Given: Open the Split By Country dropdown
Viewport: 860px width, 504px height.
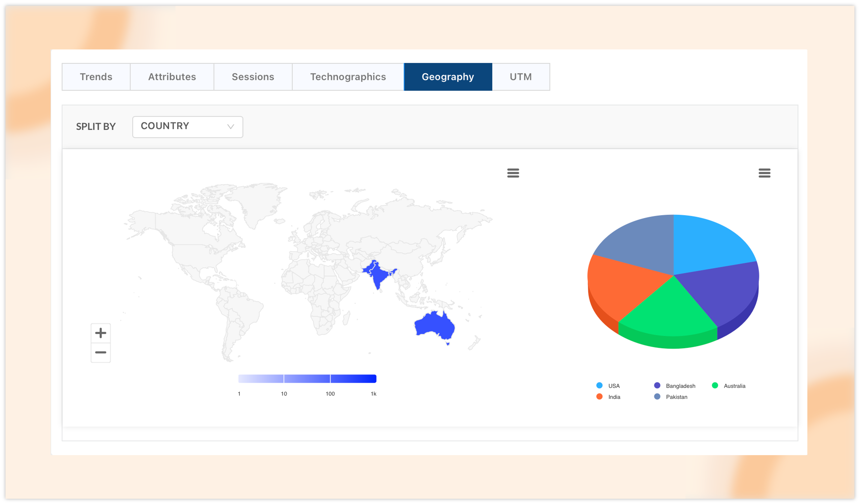Looking at the screenshot, I should click(x=187, y=127).
